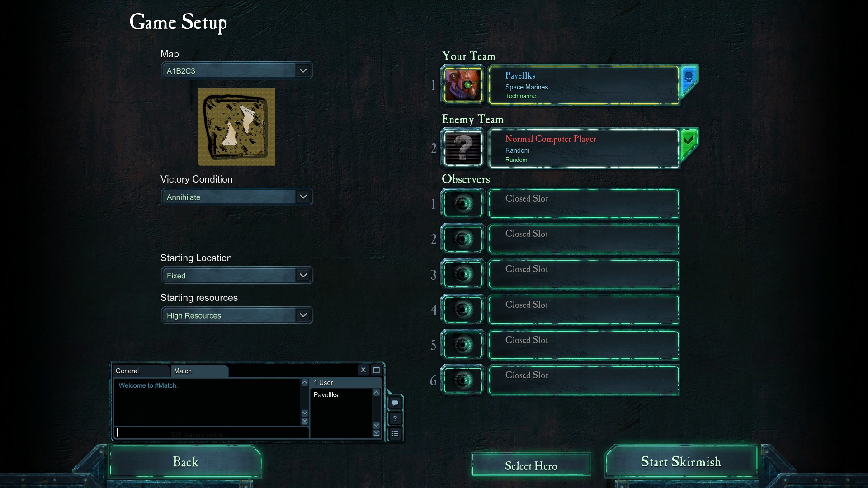868x488 pixels.
Task: Switch to the Match chat tab
Action: 199,371
